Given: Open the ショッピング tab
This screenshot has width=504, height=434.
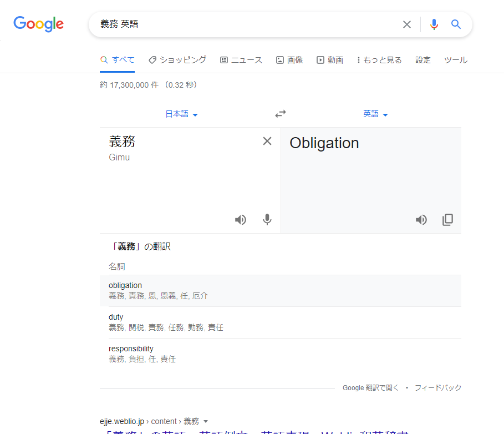Looking at the screenshot, I should 177,60.
